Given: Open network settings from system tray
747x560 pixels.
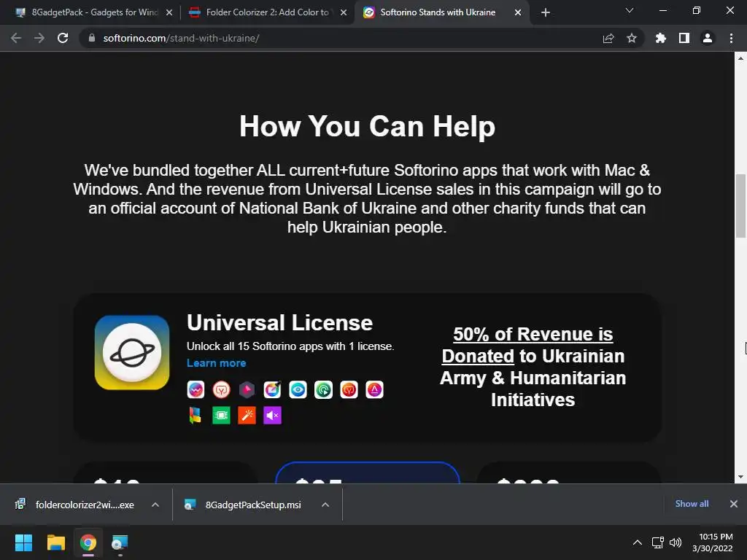Looking at the screenshot, I should (x=658, y=542).
